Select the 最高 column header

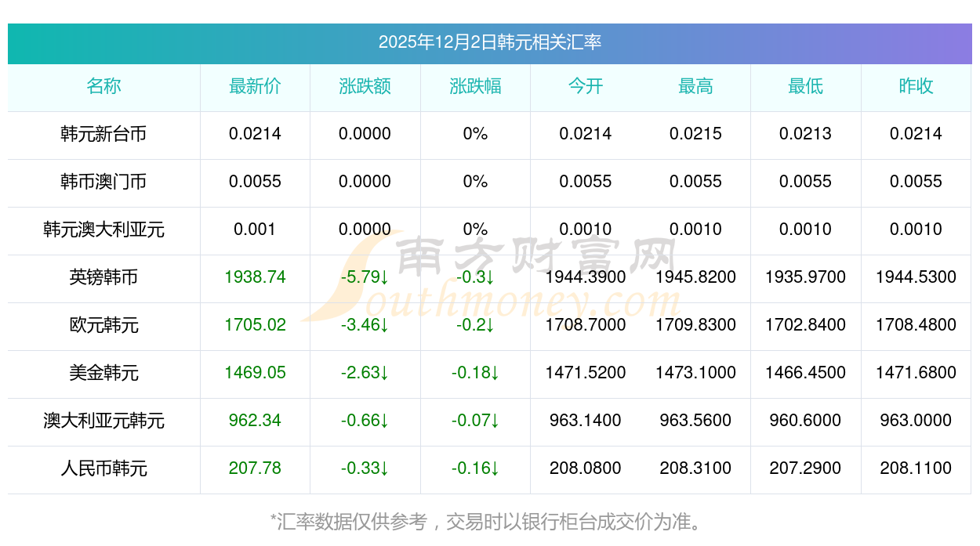(695, 86)
